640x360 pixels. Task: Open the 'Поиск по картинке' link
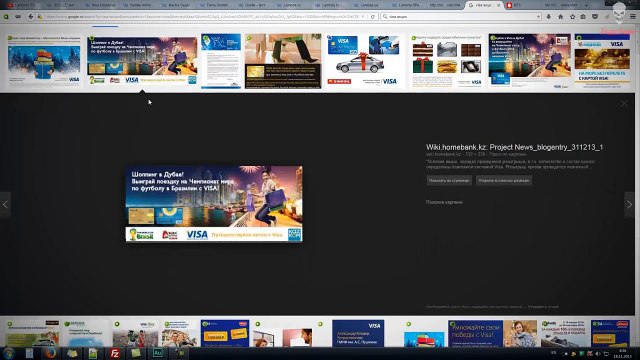[x=508, y=155]
